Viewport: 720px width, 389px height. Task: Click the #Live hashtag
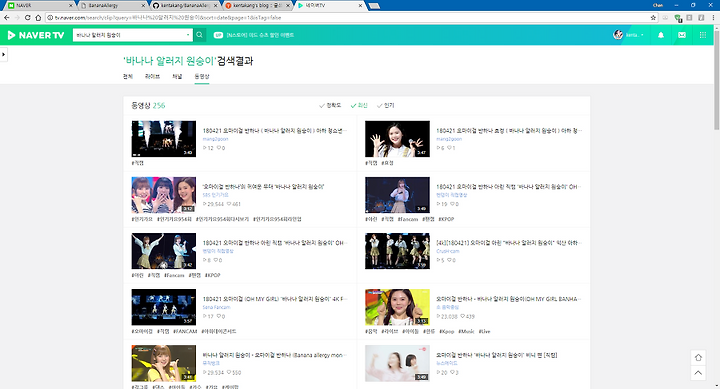click(484, 332)
